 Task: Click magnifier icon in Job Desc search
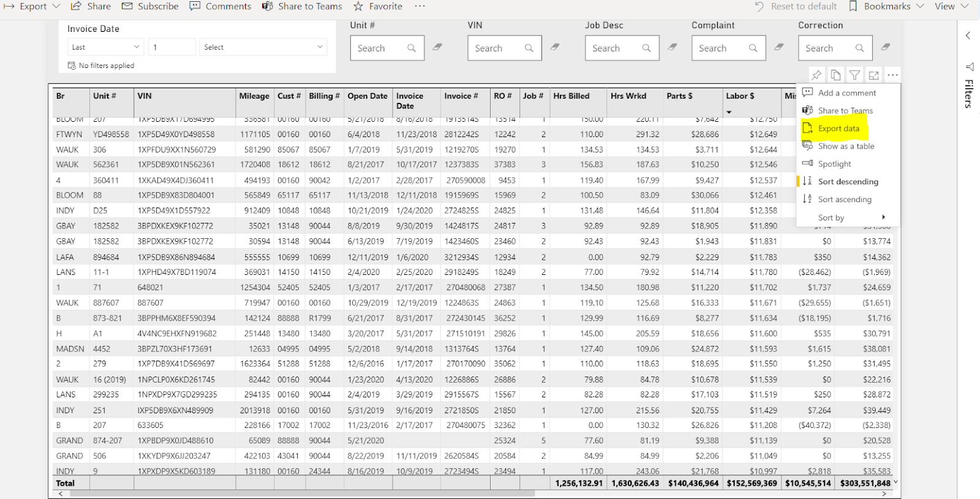coord(646,48)
